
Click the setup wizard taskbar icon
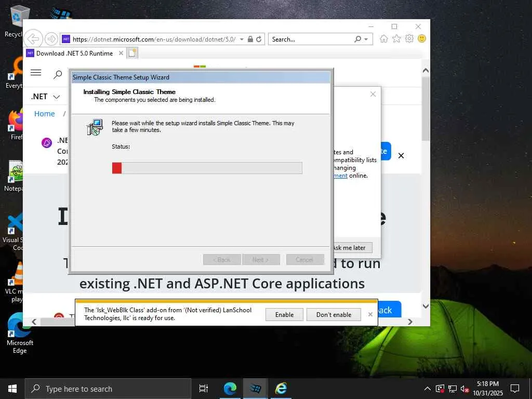[256, 389]
